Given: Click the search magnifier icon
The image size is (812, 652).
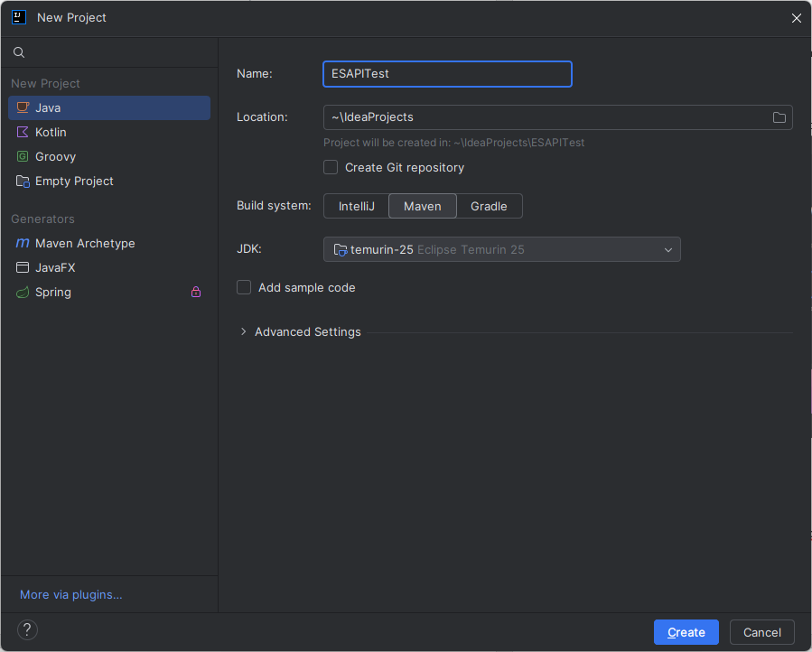Looking at the screenshot, I should click(x=19, y=53).
